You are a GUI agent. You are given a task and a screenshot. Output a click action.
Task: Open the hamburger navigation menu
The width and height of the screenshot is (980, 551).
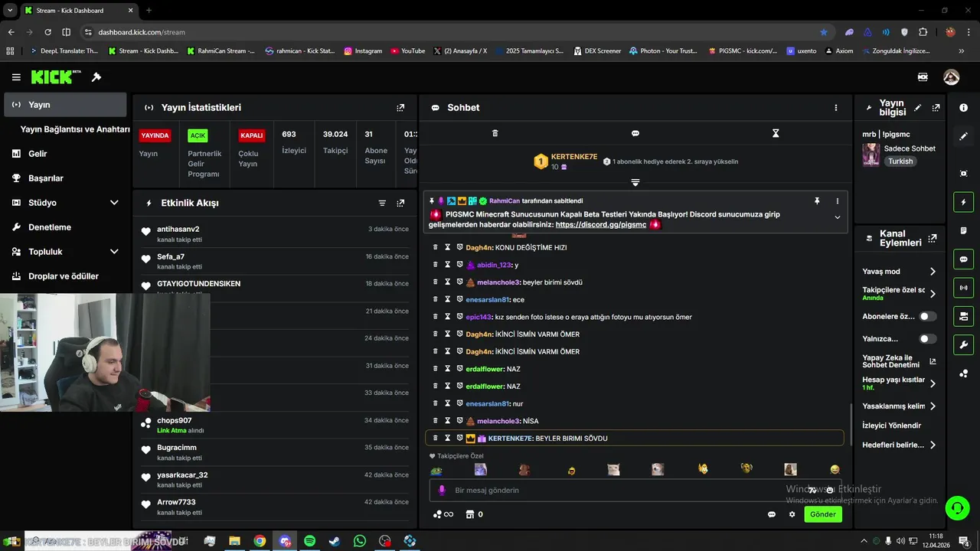[x=16, y=77]
